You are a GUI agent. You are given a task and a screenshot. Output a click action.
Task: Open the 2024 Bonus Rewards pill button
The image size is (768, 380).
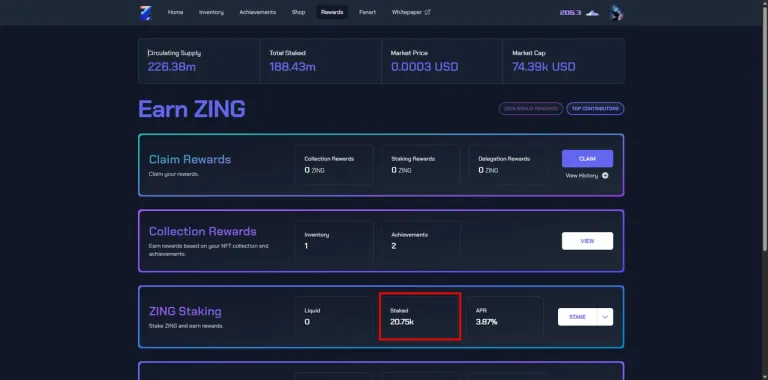(531, 109)
